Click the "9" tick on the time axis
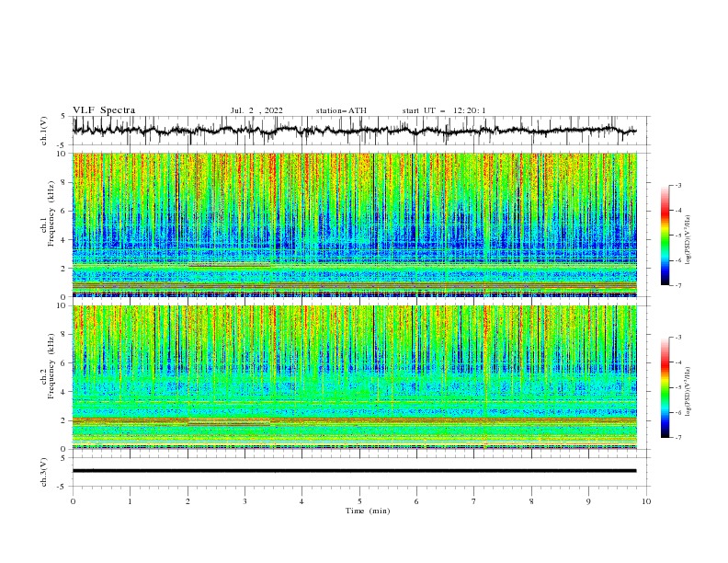This screenshot has width=728, height=563. [588, 501]
